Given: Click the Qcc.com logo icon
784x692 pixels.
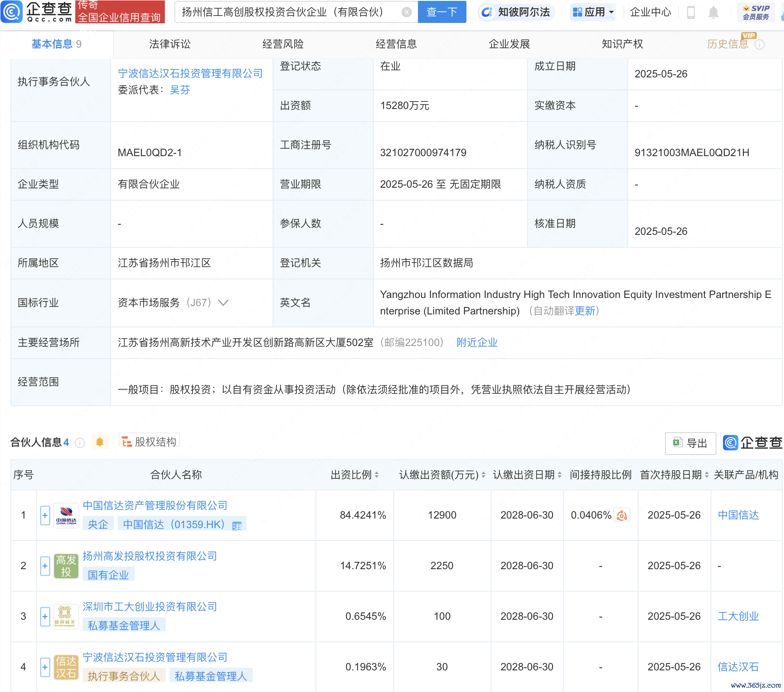Looking at the screenshot, I should click(x=12, y=12).
